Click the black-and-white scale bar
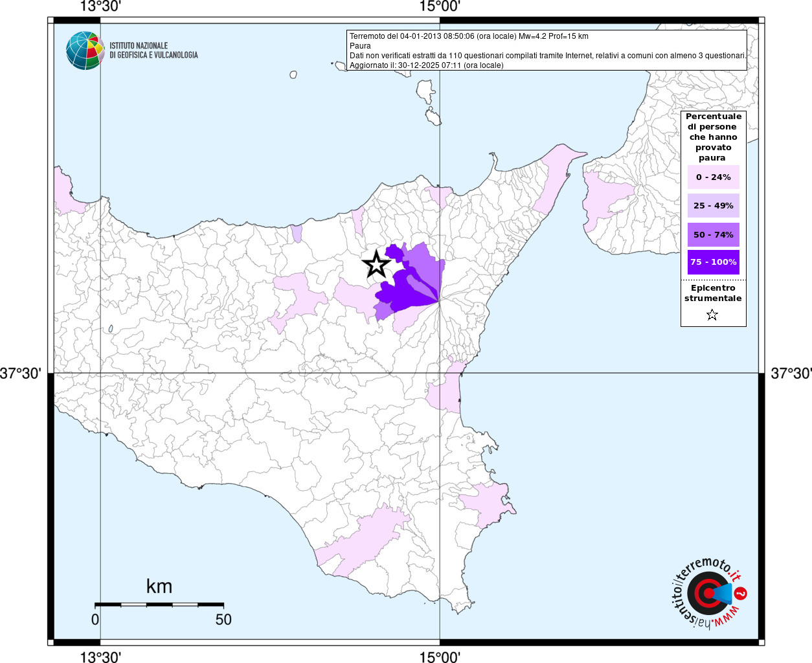Image resolution: width=812 pixels, height=663 pixels. click(x=159, y=604)
